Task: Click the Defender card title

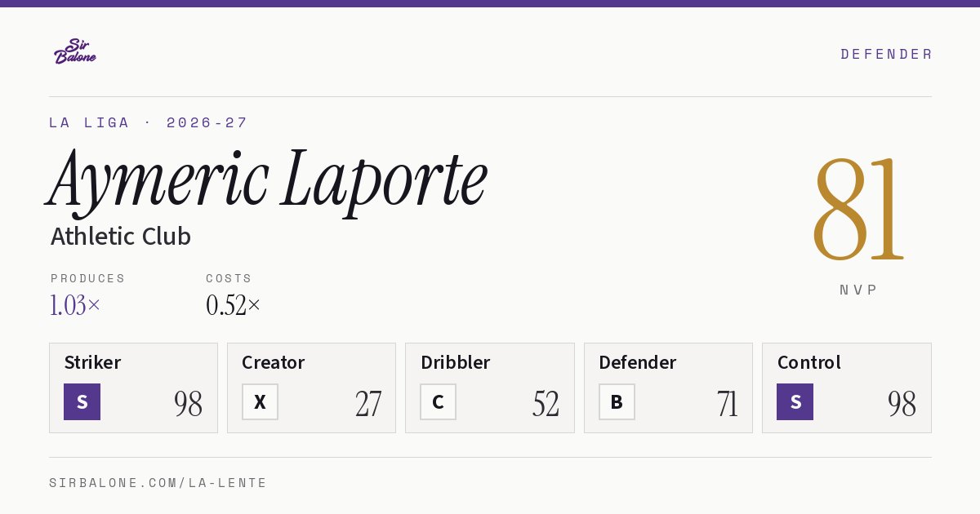Action: point(637,362)
